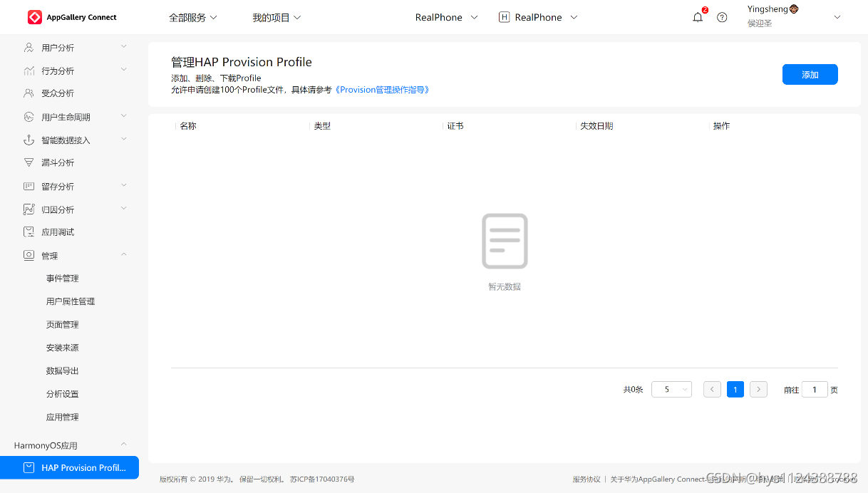Expand 用户分析 chevron in sidebar
The image size is (868, 493).
pyautogui.click(x=124, y=46)
